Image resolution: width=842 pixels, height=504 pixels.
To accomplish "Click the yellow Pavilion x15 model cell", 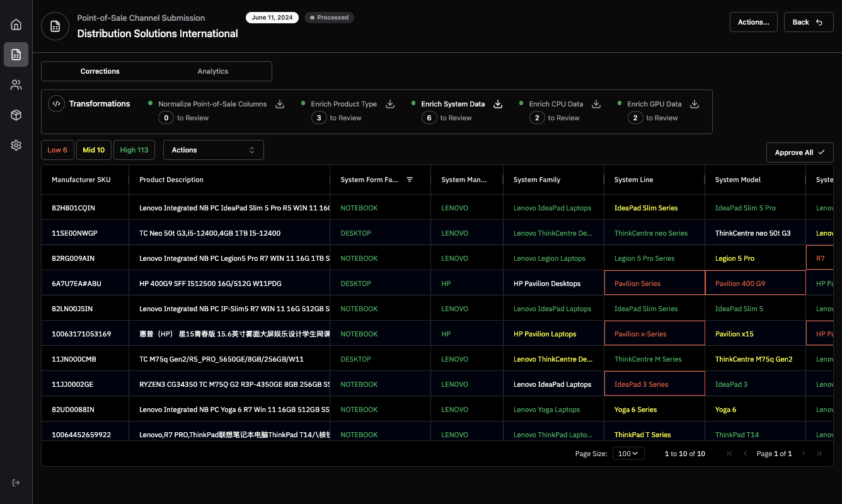I will [755, 334].
